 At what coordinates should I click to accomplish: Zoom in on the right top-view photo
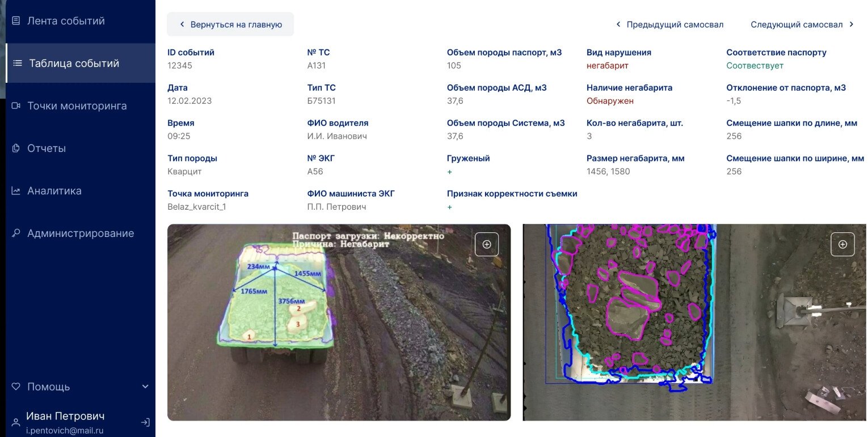(842, 244)
